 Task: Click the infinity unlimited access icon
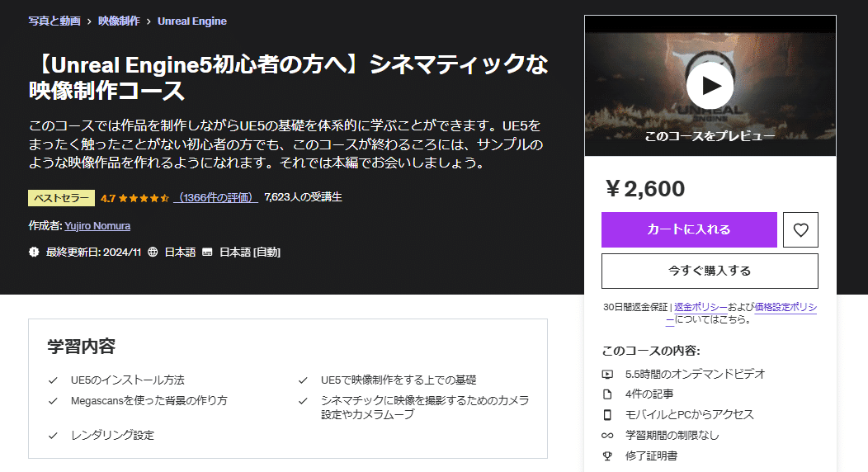pyautogui.click(x=608, y=436)
